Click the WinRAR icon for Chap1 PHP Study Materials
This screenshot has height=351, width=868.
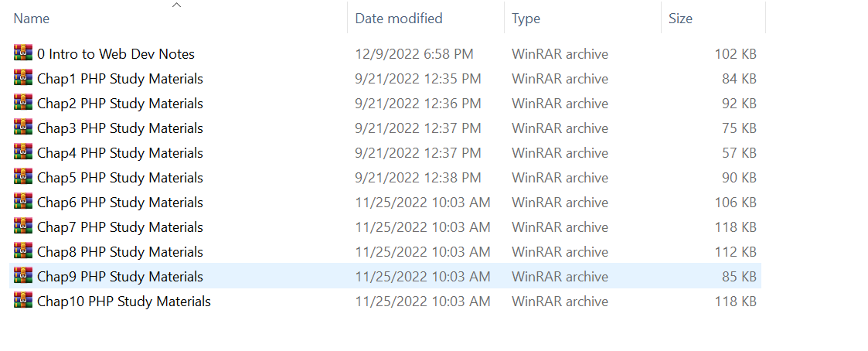pyautogui.click(x=23, y=79)
